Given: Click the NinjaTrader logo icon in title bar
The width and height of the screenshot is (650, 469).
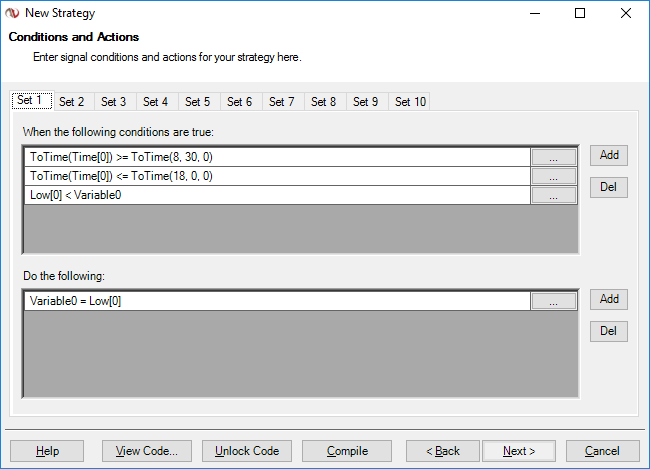Looking at the screenshot, I should [12, 14].
